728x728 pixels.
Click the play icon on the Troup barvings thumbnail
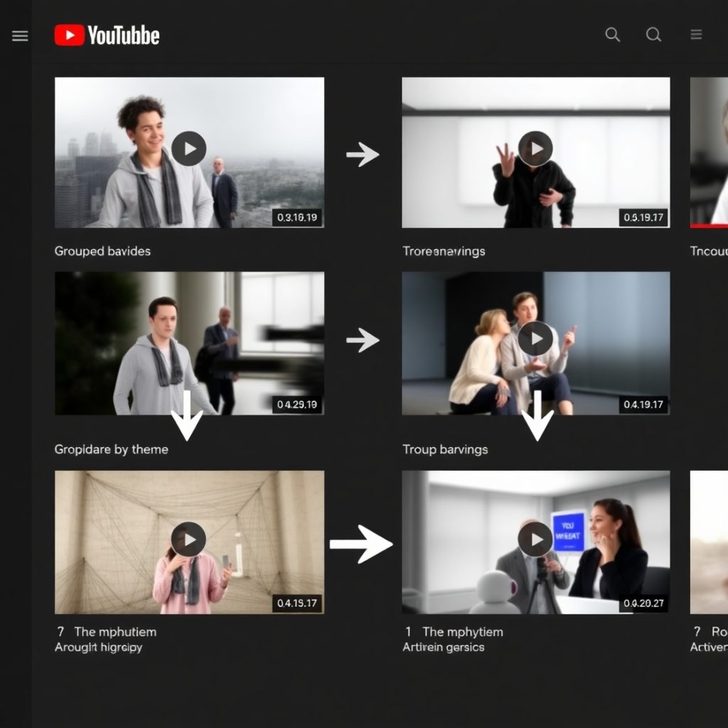(x=535, y=340)
